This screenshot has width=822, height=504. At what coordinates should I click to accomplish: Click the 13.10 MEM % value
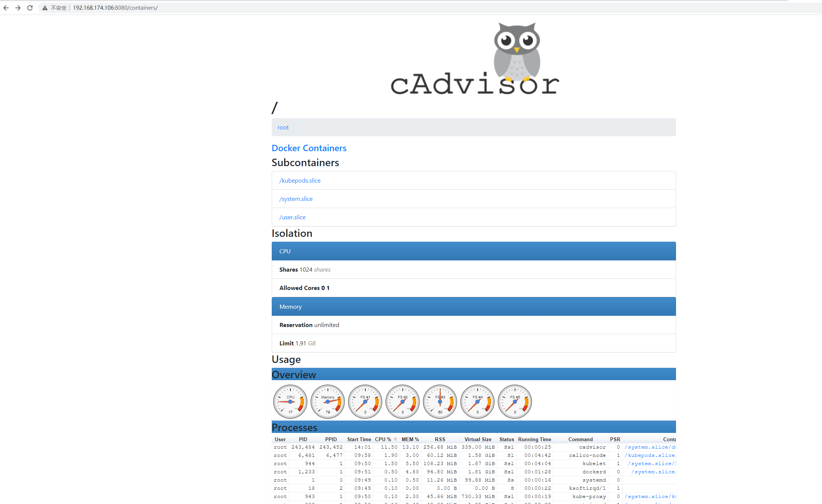click(411, 447)
